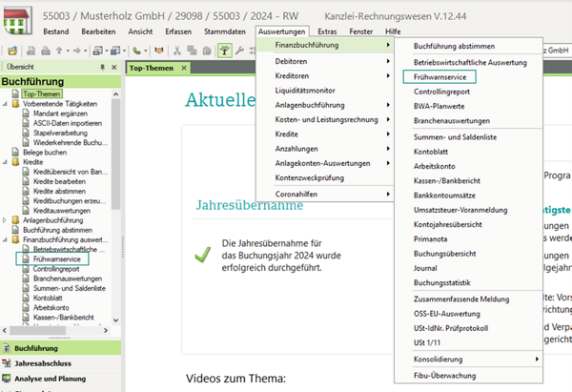This screenshot has width=572, height=392.
Task: Select Top-Themen in the tree
Action: tap(41, 93)
